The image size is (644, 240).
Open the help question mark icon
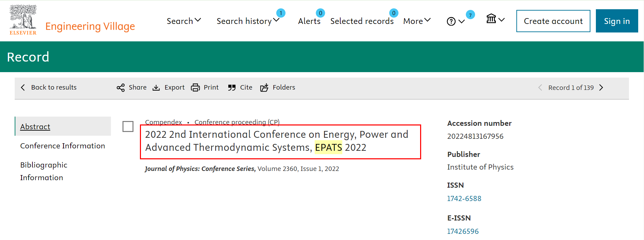tap(451, 22)
